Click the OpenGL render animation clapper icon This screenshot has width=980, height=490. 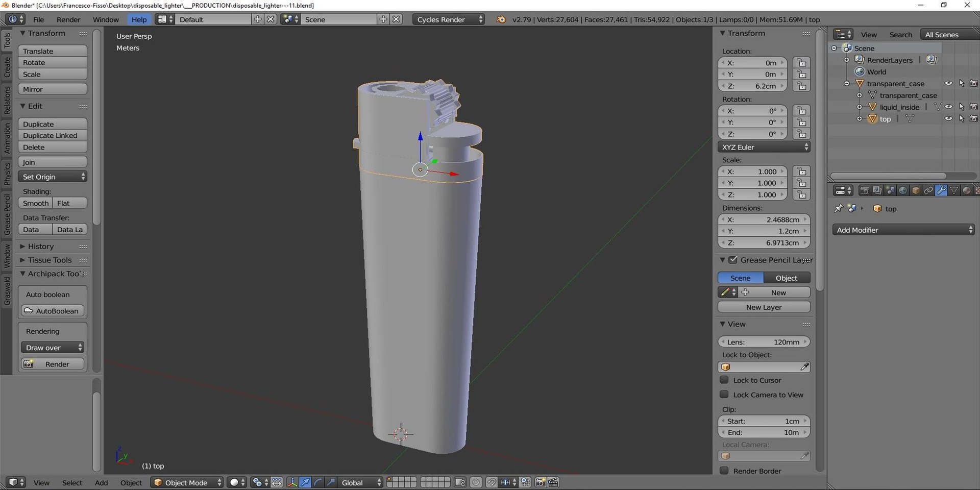[553, 482]
